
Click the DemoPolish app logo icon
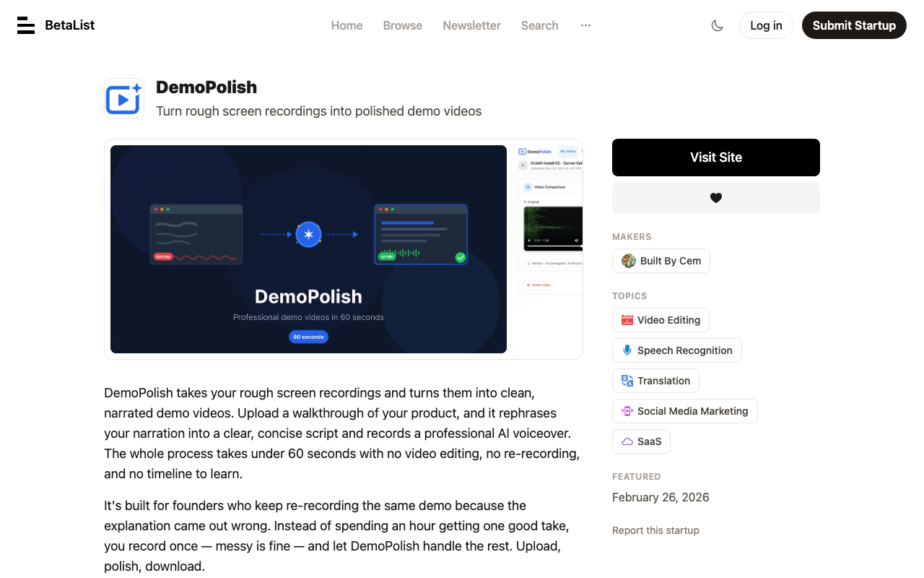click(x=124, y=98)
